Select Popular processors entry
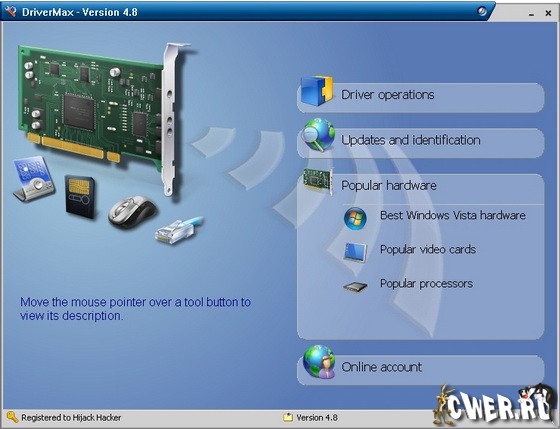Viewport: 560px width, 429px height. pyautogui.click(x=426, y=284)
